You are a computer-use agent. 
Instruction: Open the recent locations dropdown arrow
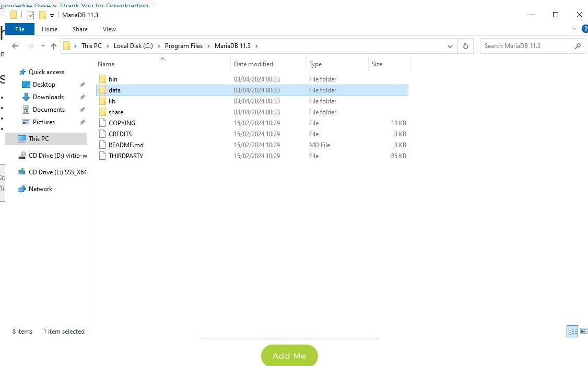tap(43, 46)
